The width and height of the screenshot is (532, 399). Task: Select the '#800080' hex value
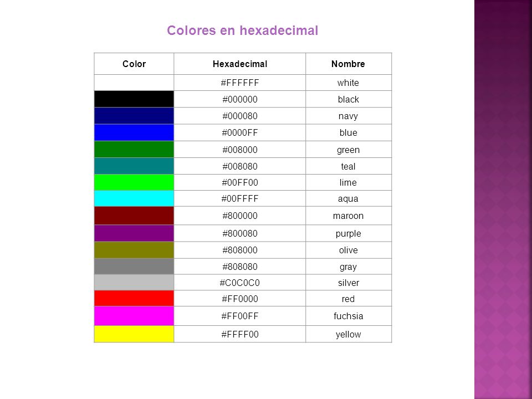(240, 233)
